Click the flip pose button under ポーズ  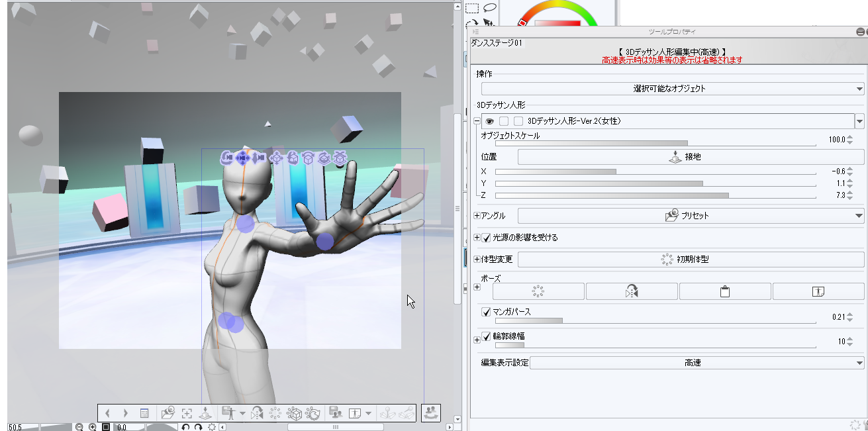pyautogui.click(x=632, y=291)
